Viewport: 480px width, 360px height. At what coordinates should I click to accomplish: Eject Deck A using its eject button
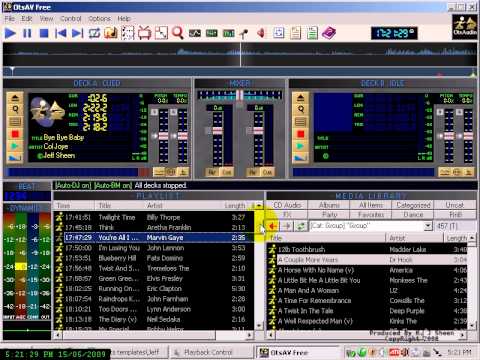click(15, 98)
